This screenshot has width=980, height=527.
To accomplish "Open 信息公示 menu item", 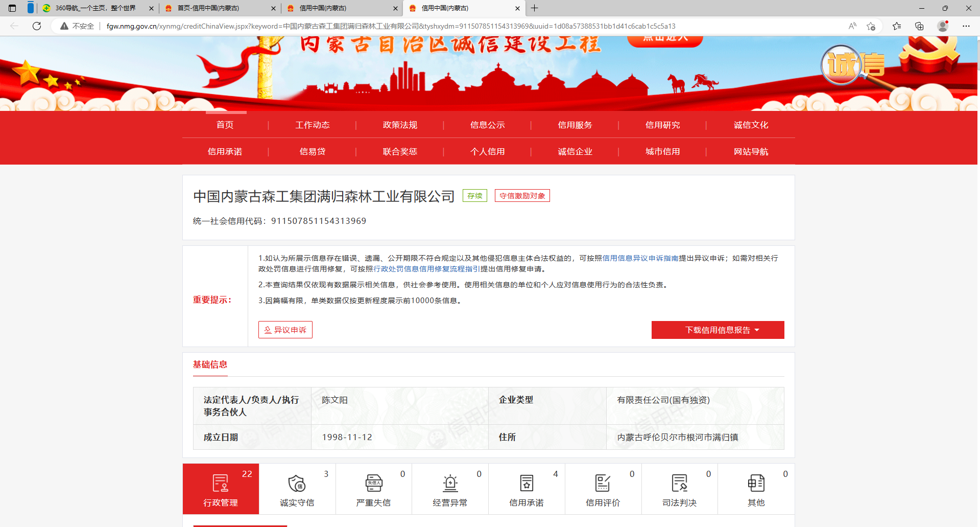I will tap(488, 125).
